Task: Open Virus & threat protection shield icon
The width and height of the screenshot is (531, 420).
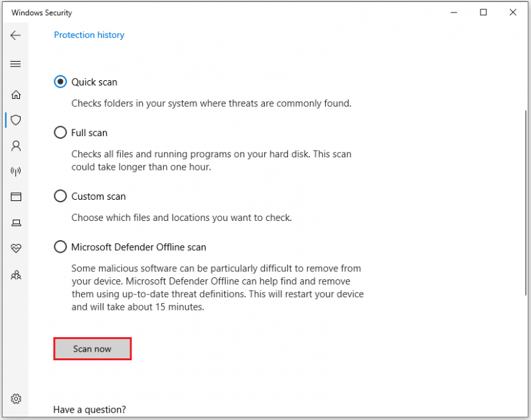Action: [16, 120]
